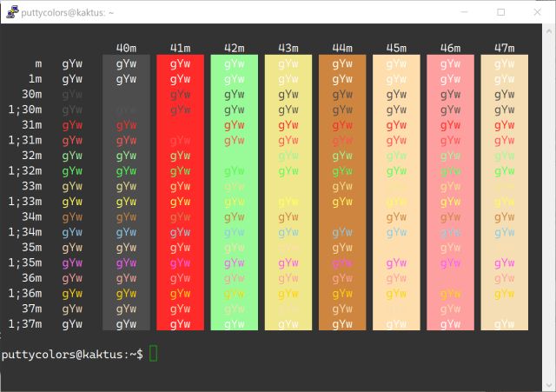Click the puttycolors@kaktus:~$ shell prompt text
This screenshot has height=392, width=556.
click(72, 354)
